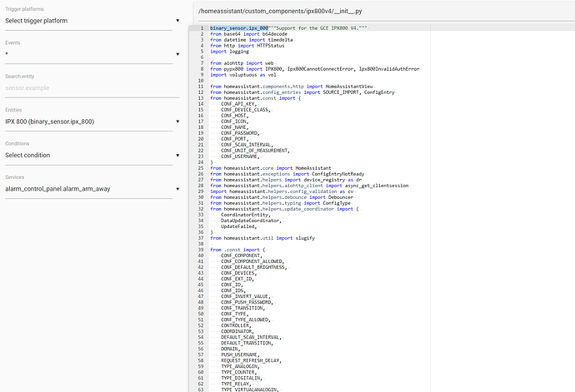This screenshot has width=575, height=392.
Task: Click ConfigEntryNotReady on line 26
Action: pyautogui.click(x=338, y=174)
